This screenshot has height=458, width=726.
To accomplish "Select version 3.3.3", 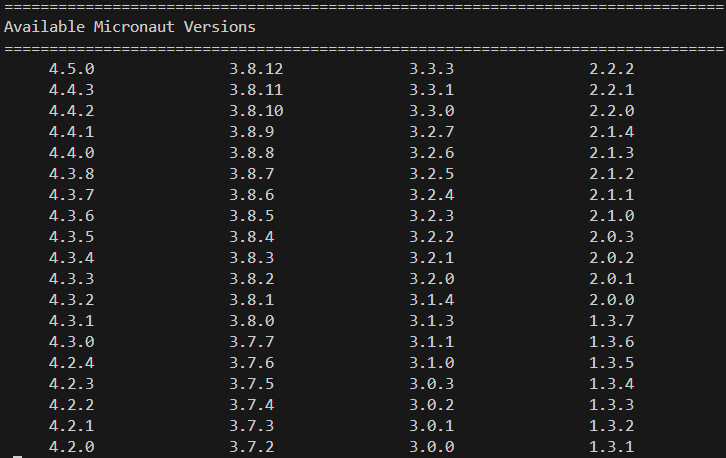I will coord(432,69).
